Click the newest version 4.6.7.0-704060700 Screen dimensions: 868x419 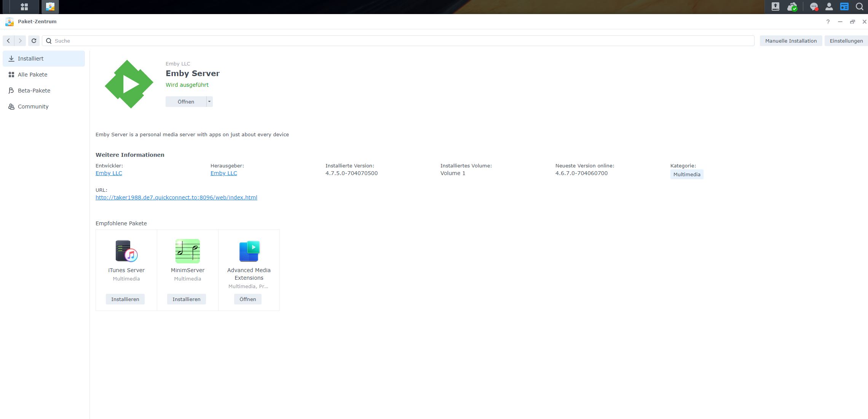[581, 173]
